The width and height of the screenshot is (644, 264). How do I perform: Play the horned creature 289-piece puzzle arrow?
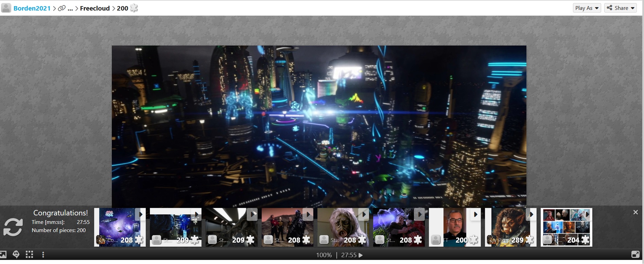click(x=531, y=214)
